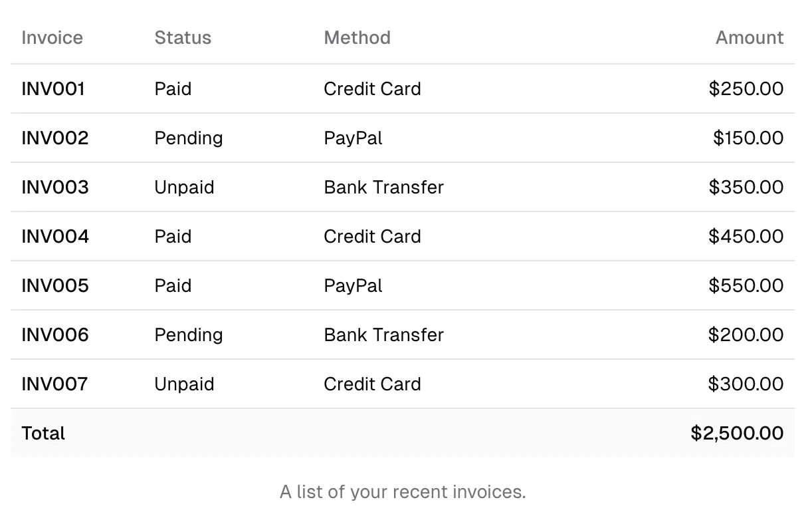Select invoice INV002 cell
812x520 pixels.
(x=54, y=138)
